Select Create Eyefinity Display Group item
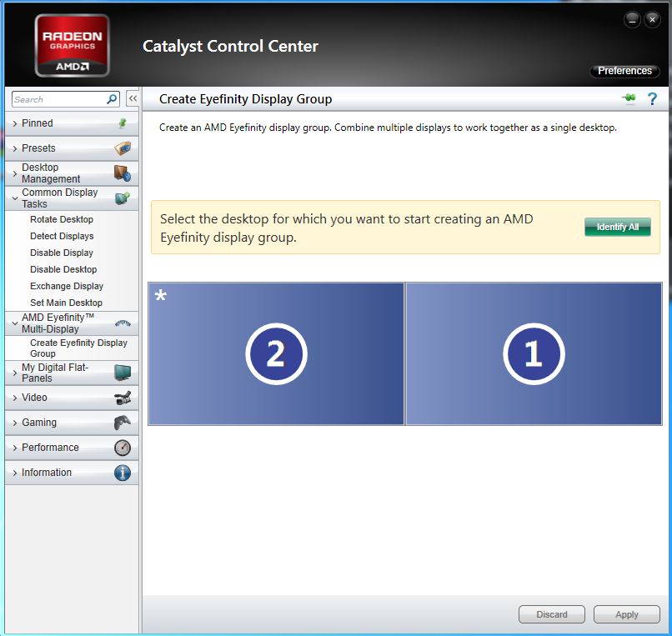The width and height of the screenshot is (672, 636). [x=78, y=348]
